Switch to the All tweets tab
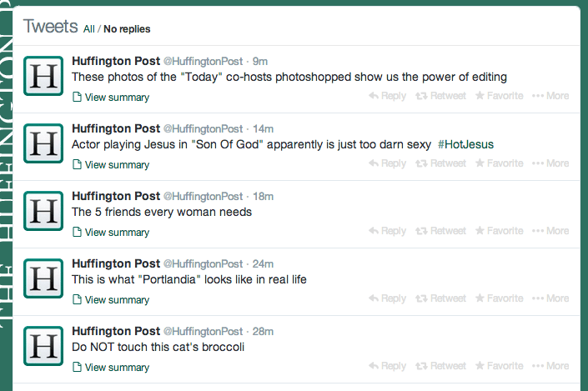Viewport: 588px width, 391px height. [89, 29]
